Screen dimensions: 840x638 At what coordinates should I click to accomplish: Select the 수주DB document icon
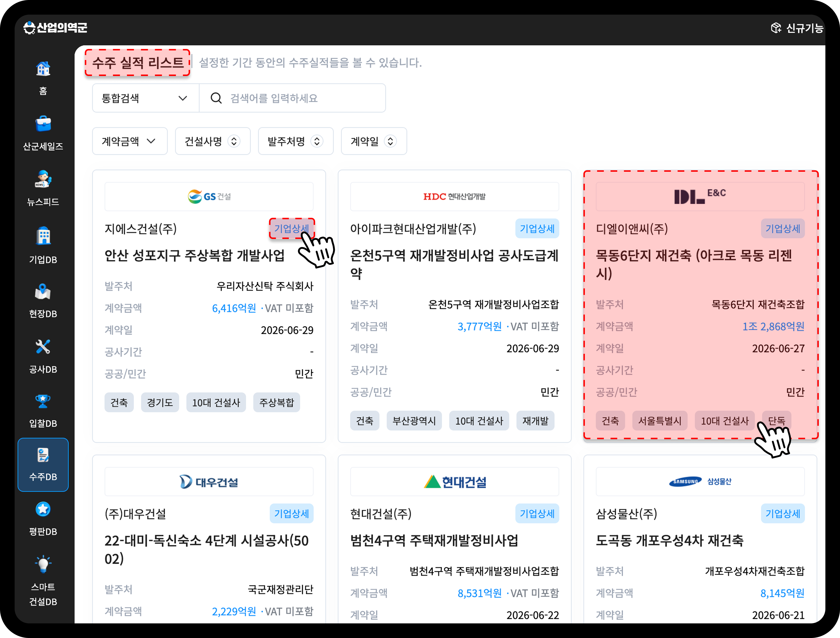43,455
